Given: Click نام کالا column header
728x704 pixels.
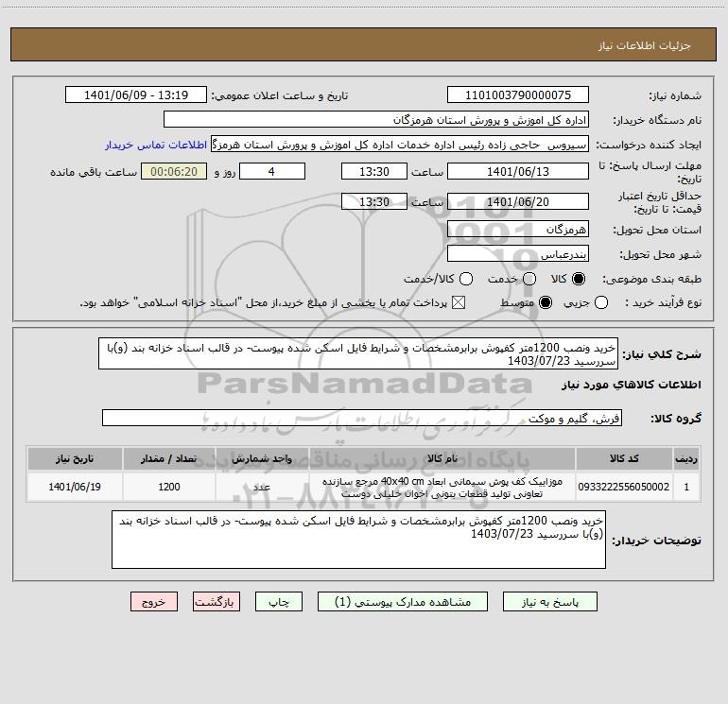Looking at the screenshot, I should click(x=442, y=458).
